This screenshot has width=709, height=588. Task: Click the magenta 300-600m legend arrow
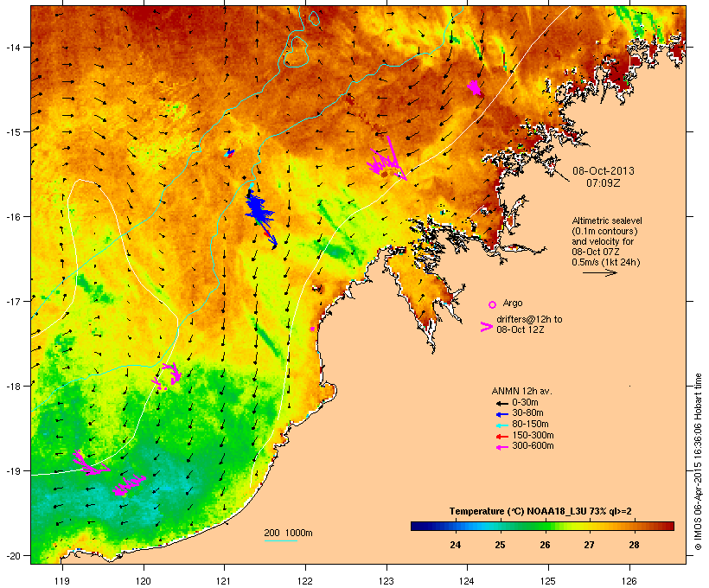pos(501,447)
